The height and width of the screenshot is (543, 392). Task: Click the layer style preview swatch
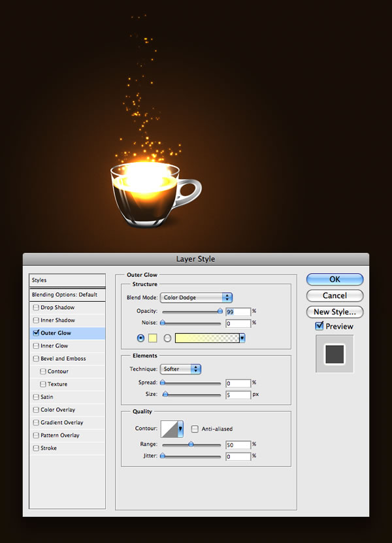[335, 354]
